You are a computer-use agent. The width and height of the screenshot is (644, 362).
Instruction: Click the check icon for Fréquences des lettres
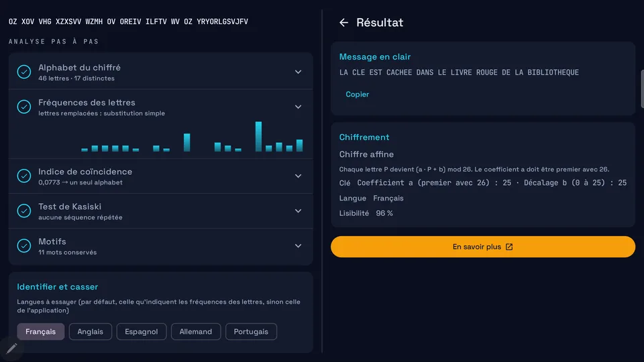point(24,107)
